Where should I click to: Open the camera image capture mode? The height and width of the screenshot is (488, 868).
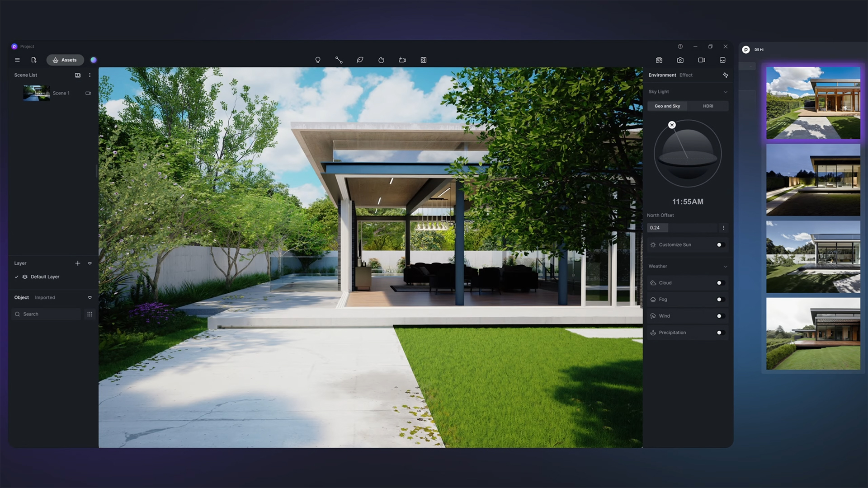[680, 60]
